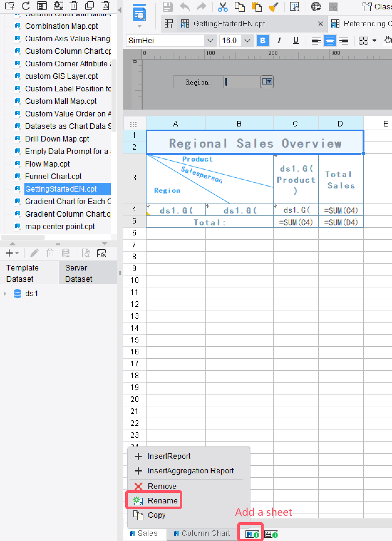Image resolution: width=392 pixels, height=541 pixels.
Task: Open the add dataset dropdown arrow
Action: pos(17,253)
